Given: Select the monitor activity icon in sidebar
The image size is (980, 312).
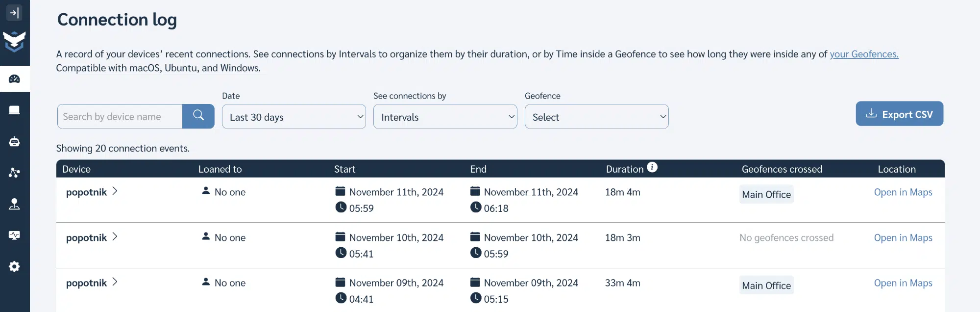Looking at the screenshot, I should pos(15,235).
